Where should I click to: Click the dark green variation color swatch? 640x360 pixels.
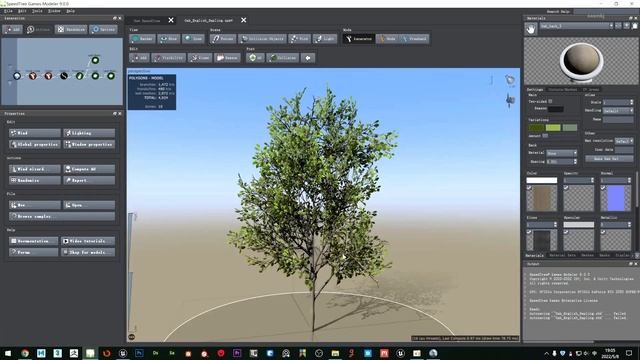[536, 128]
